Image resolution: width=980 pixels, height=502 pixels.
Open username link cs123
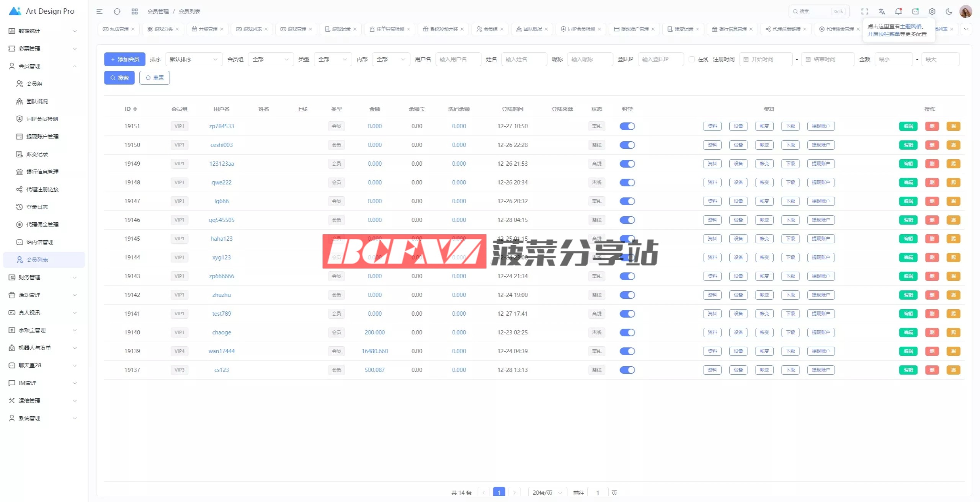pos(222,370)
